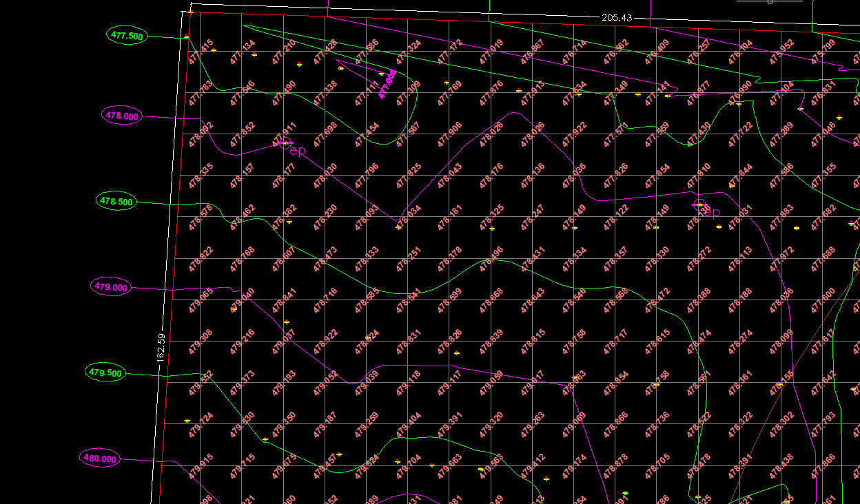
Task: Click spot elevation 477.810
Action: tap(699, 176)
